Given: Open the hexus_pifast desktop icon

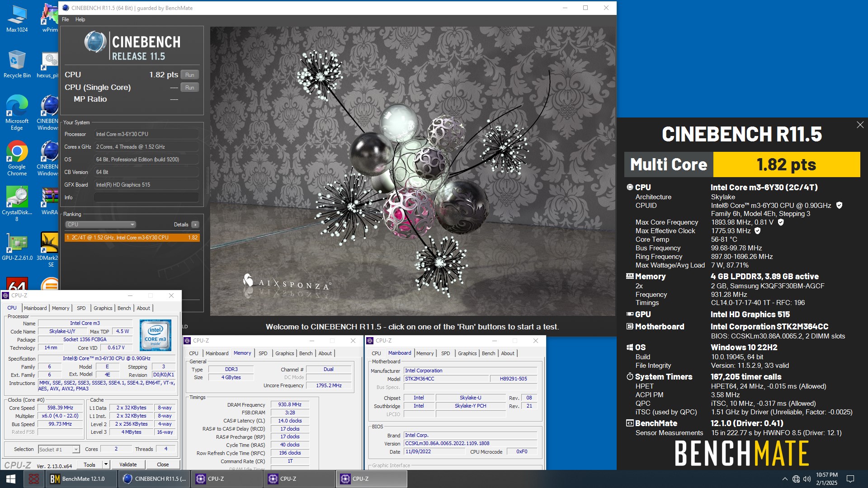Looking at the screenshot, I should point(49,64).
